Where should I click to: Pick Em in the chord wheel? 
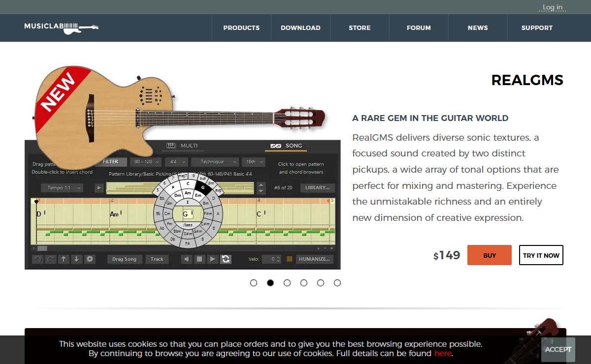coord(198,195)
